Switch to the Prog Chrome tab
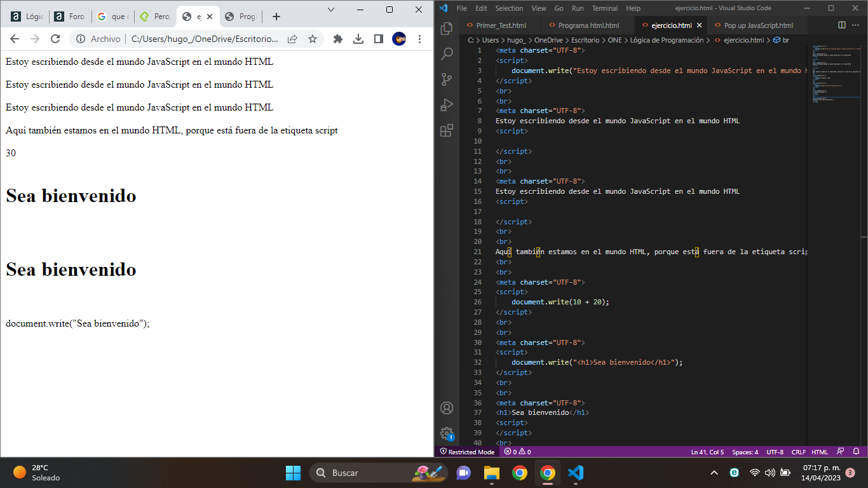Screen dimensions: 868x488 240,17
